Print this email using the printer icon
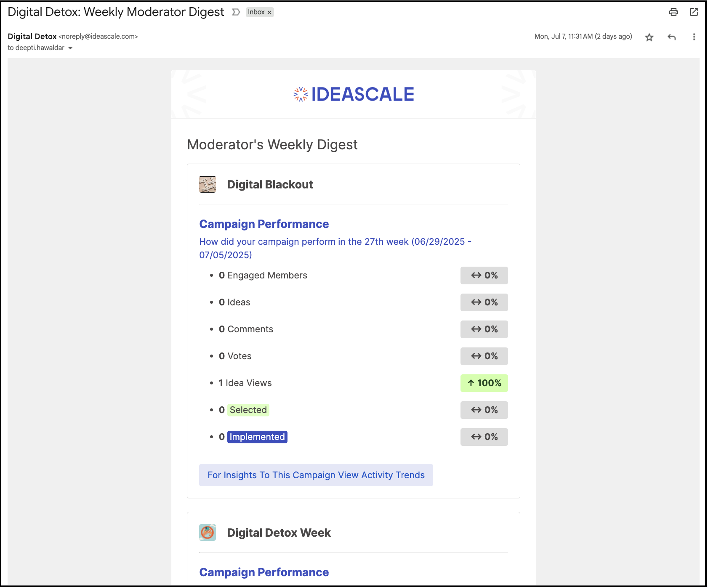This screenshot has height=588, width=708. coord(673,12)
